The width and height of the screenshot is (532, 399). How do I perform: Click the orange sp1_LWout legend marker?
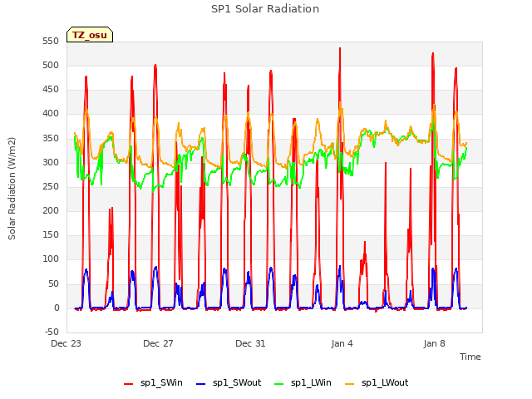pyautogui.click(x=349, y=384)
